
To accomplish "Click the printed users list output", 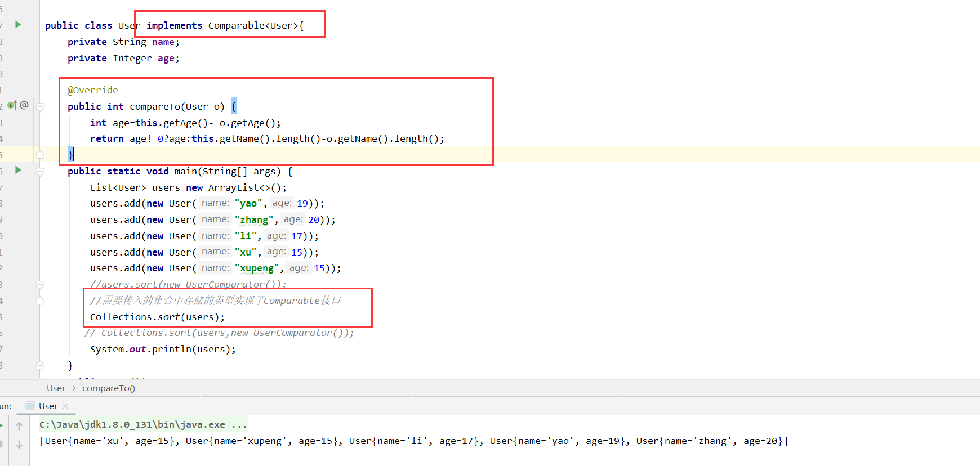I will [414, 441].
